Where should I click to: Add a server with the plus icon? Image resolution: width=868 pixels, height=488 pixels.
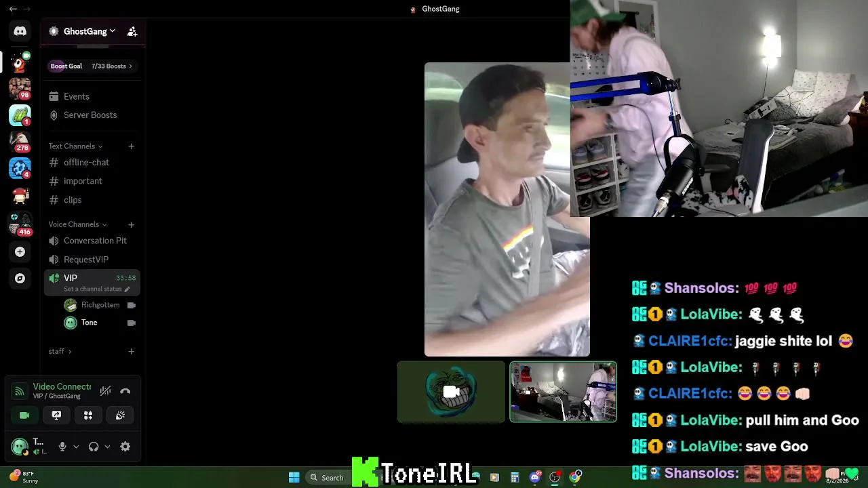pyautogui.click(x=20, y=251)
